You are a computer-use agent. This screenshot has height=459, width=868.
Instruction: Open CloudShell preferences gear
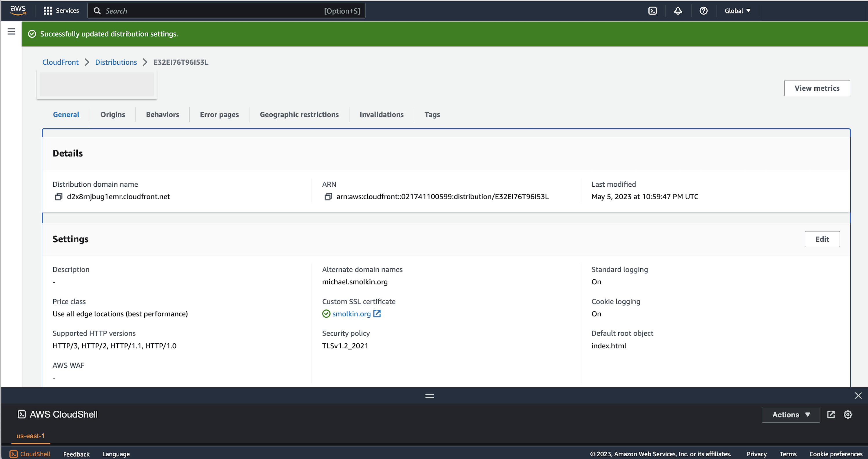pos(848,414)
